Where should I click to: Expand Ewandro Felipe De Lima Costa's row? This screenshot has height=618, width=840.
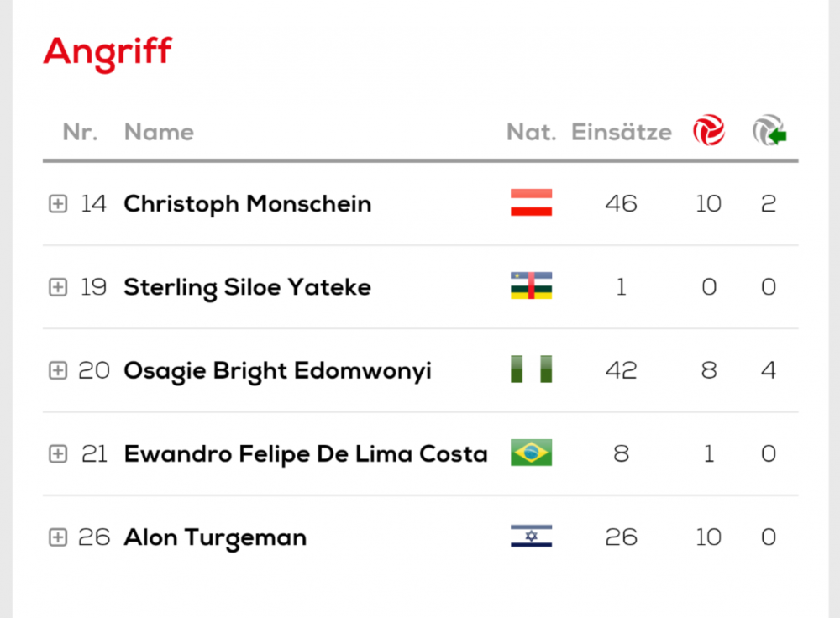(58, 454)
